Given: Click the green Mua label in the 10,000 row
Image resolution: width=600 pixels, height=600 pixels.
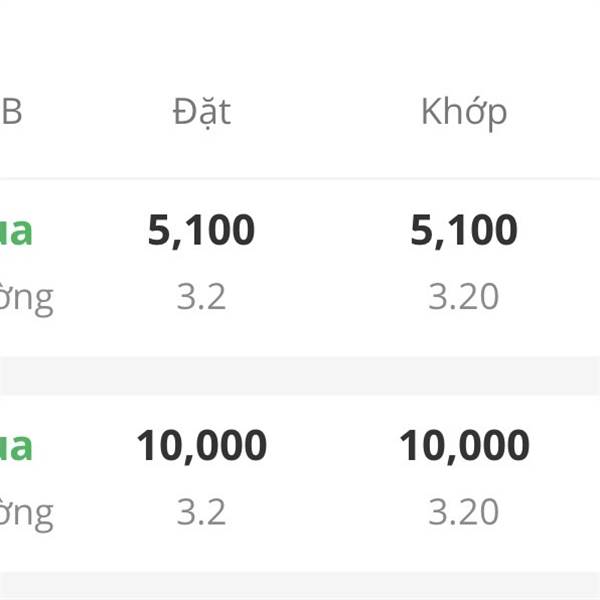Looking at the screenshot, I should (x=17, y=446).
